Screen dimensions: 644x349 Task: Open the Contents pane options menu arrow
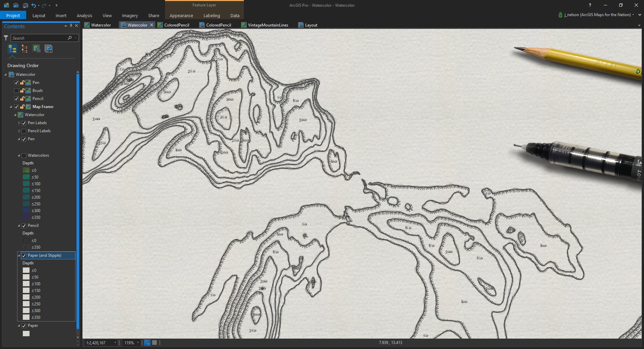[x=66, y=26]
